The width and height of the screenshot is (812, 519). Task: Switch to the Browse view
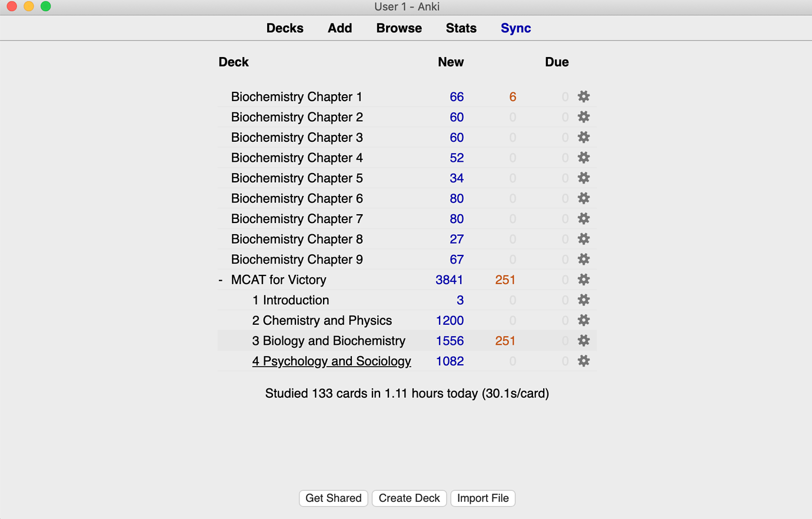click(x=399, y=28)
